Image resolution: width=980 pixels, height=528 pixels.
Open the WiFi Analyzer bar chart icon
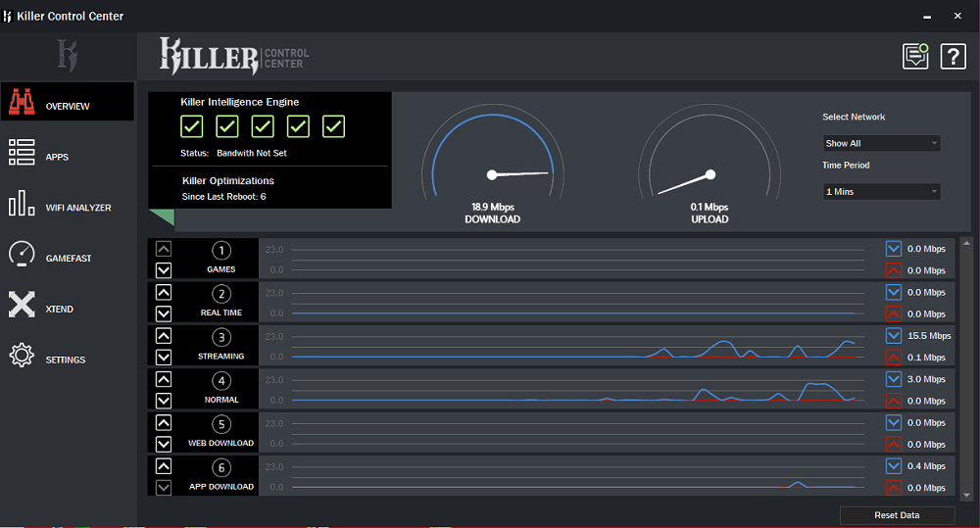pos(22,206)
